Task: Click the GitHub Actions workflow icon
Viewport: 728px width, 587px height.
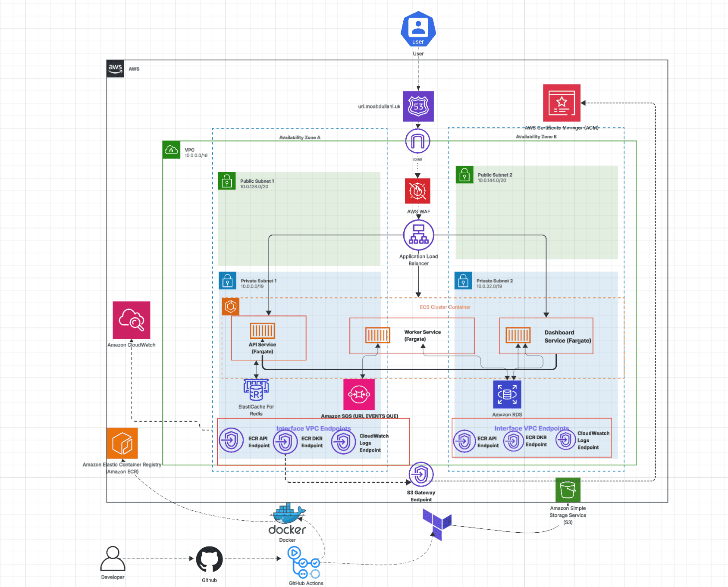Action: pyautogui.click(x=304, y=562)
